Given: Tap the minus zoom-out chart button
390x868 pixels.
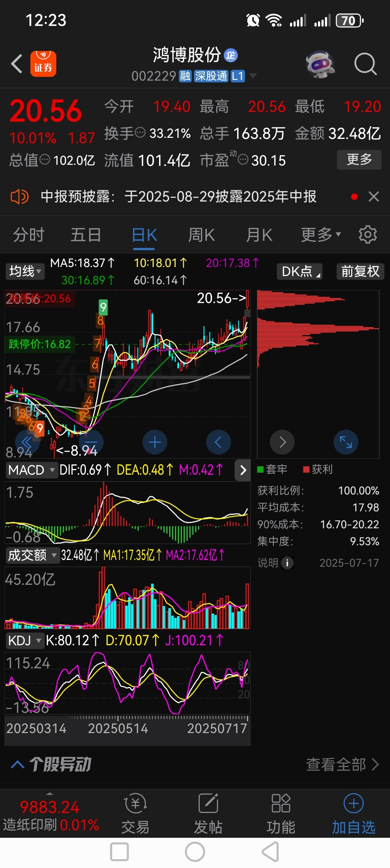Looking at the screenshot, I should click(x=91, y=442).
